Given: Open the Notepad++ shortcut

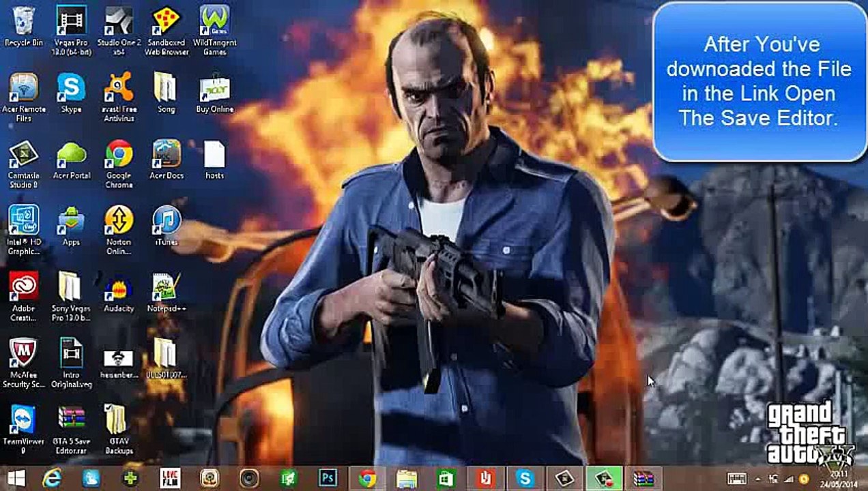Looking at the screenshot, I should pos(167,293).
